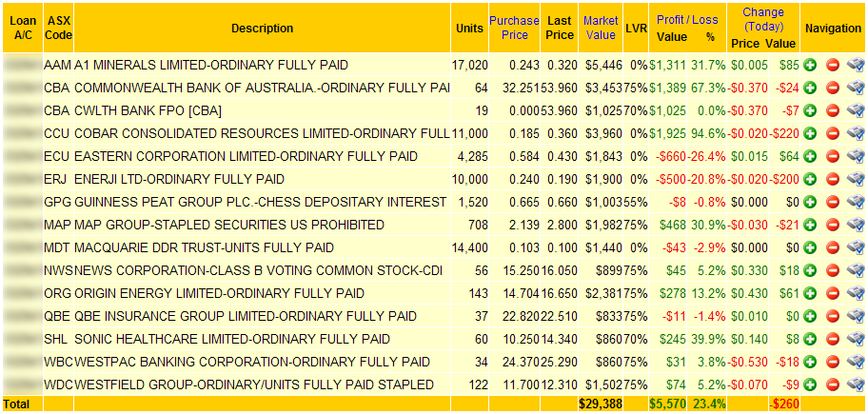Open ticket-checkmark icon in MAP GROUP row
This screenshot has height=414, width=868.
click(856, 225)
